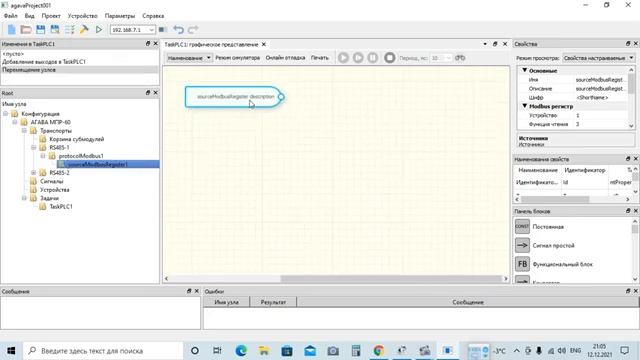The width and height of the screenshot is (640, 360).
Task: Click the Режим симулятора button
Action: coord(238,58)
